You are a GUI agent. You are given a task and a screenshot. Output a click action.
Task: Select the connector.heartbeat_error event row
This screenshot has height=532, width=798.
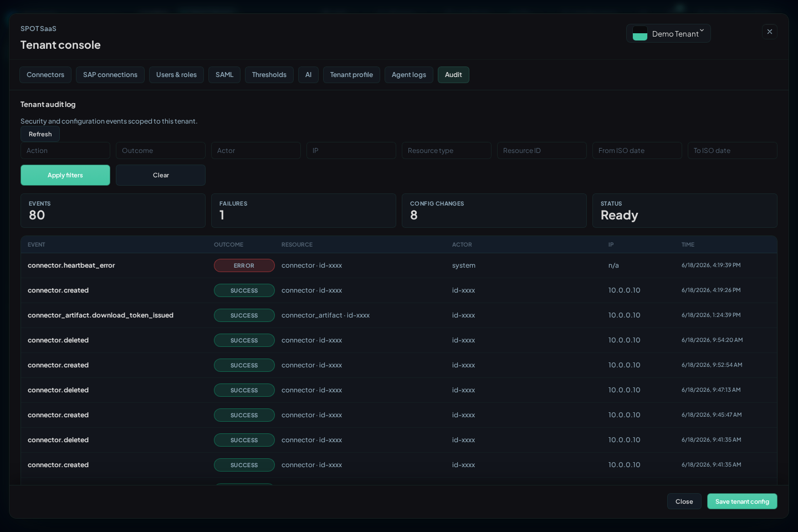(x=399, y=265)
